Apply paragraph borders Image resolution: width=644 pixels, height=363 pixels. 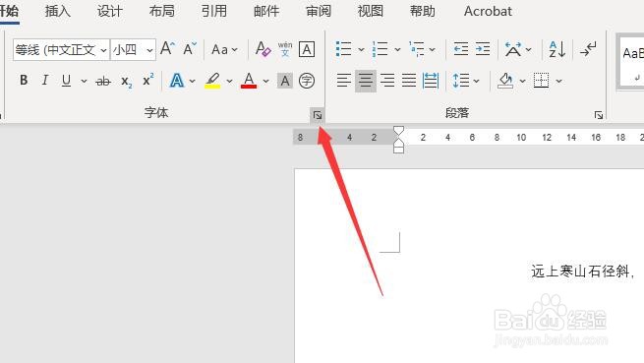[x=541, y=81]
